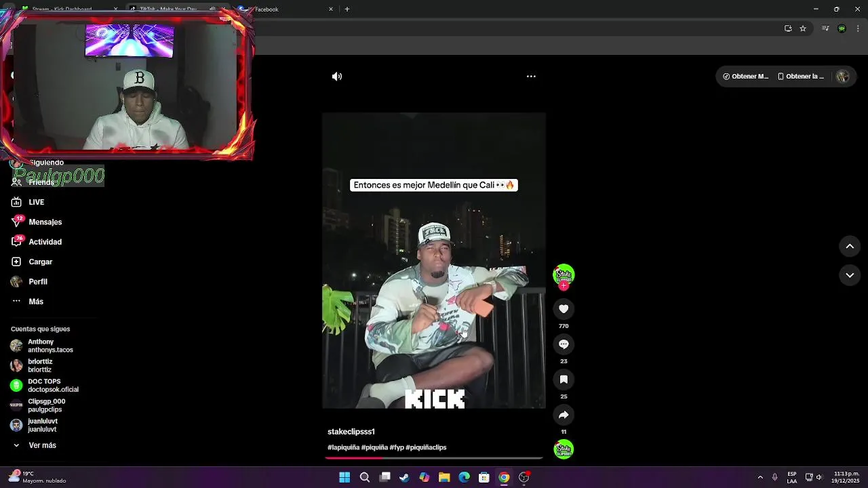The image size is (868, 488).
Task: Show hidden system tray icons
Action: pyautogui.click(x=760, y=477)
